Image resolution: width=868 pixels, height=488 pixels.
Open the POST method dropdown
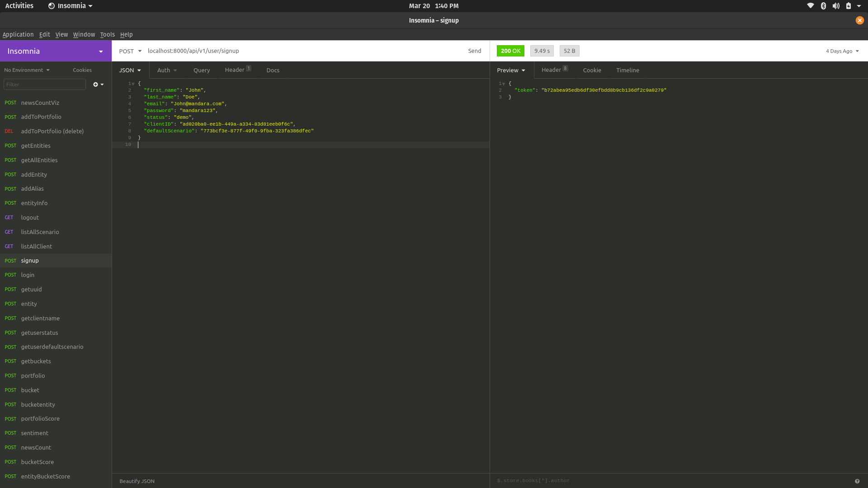click(130, 51)
